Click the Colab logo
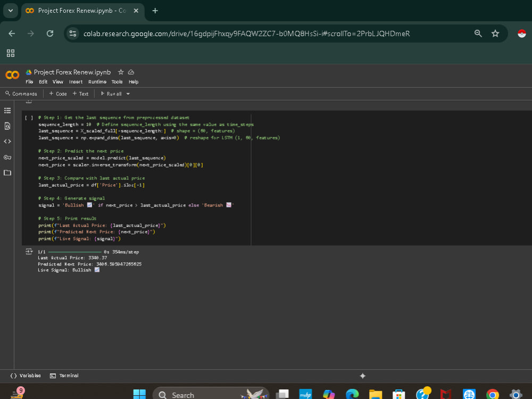Image resolution: width=532 pixels, height=399 pixels. [x=12, y=75]
